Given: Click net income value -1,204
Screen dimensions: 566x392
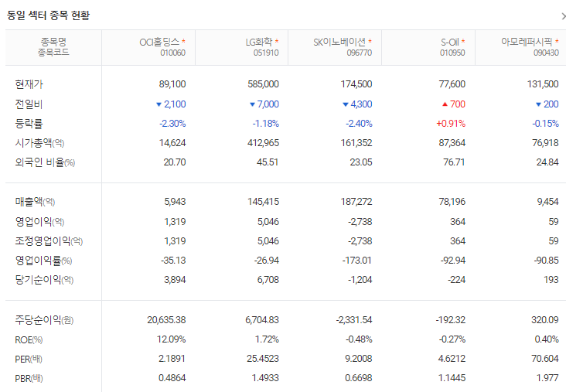Looking at the screenshot, I should pyautogui.click(x=360, y=280).
